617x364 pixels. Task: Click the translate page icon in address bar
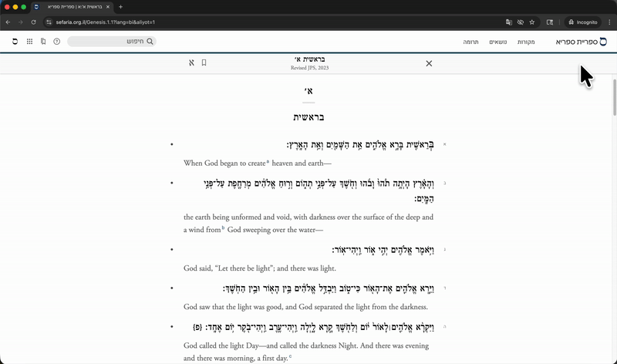tap(509, 22)
